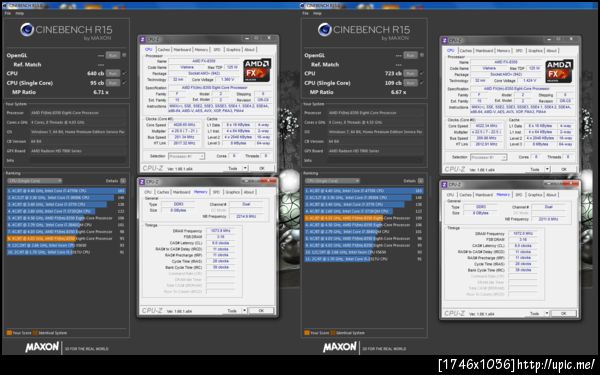Click the Run button next to 109 cb

pyautogui.click(x=411, y=83)
